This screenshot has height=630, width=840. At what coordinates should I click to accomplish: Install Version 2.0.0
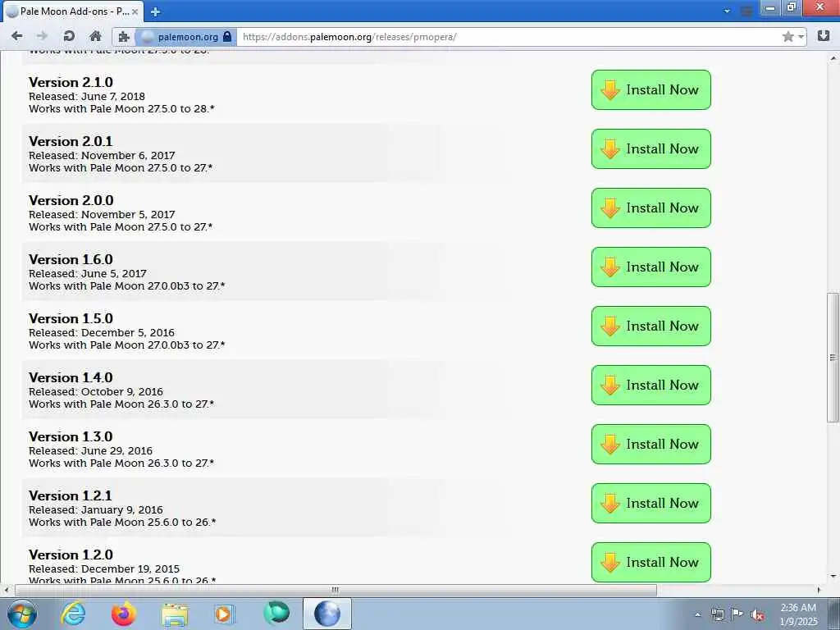click(x=651, y=208)
